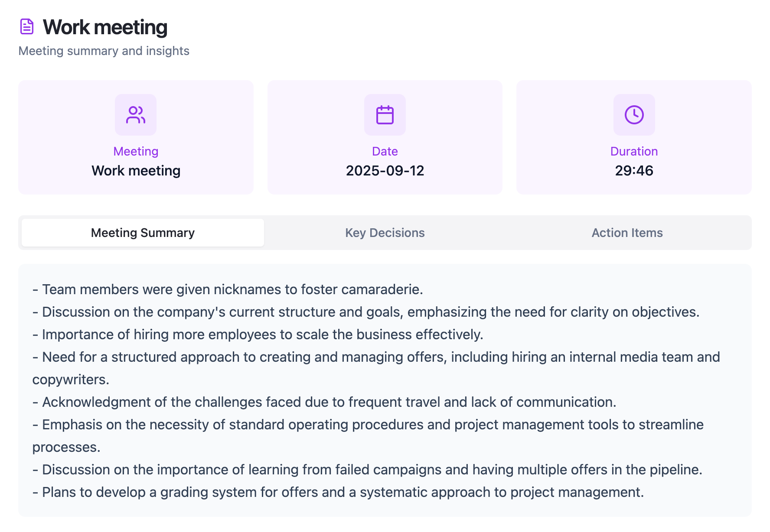The width and height of the screenshot is (770, 532).
Task: Click the calendar icon in Date card
Action: [x=385, y=115]
